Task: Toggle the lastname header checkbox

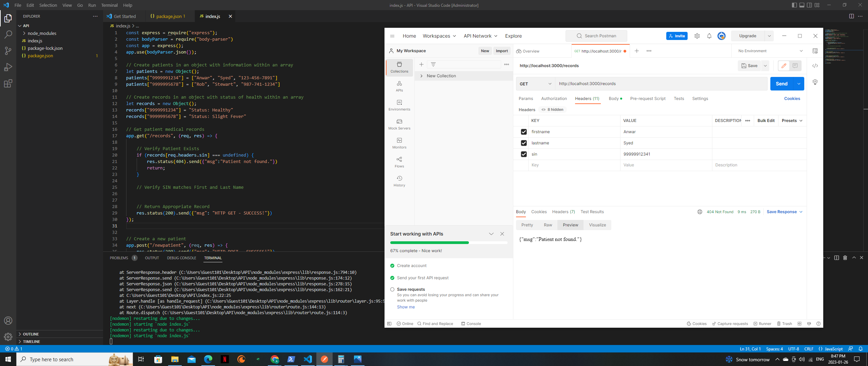Action: (524, 143)
